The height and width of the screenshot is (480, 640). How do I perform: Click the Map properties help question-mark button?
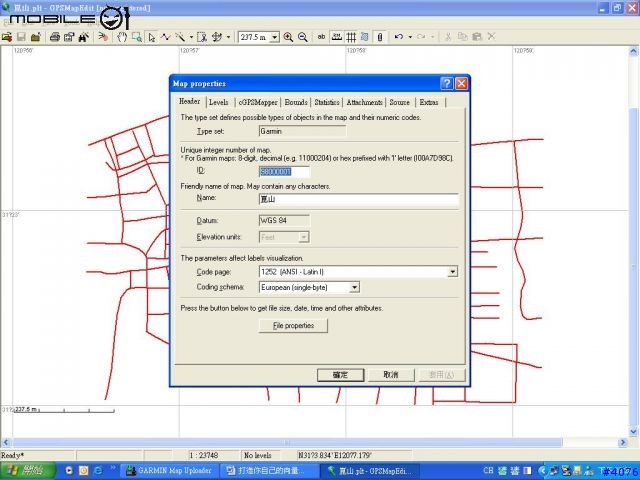click(x=447, y=83)
